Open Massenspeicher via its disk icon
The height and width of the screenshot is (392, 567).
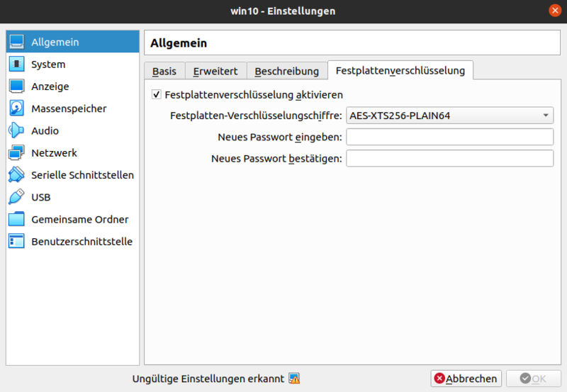tap(17, 108)
